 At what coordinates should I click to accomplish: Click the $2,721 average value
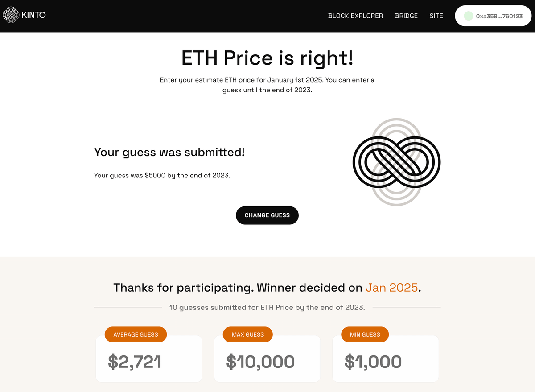pos(135,362)
